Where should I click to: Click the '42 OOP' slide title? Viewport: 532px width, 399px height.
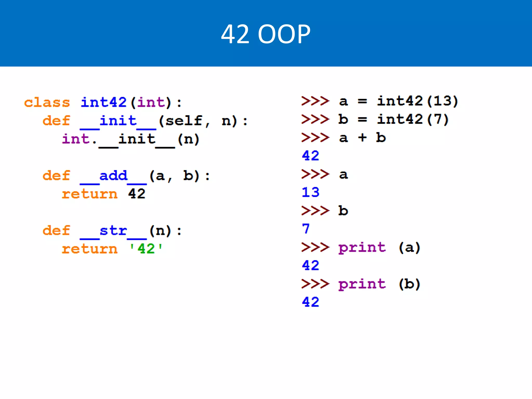(x=265, y=34)
